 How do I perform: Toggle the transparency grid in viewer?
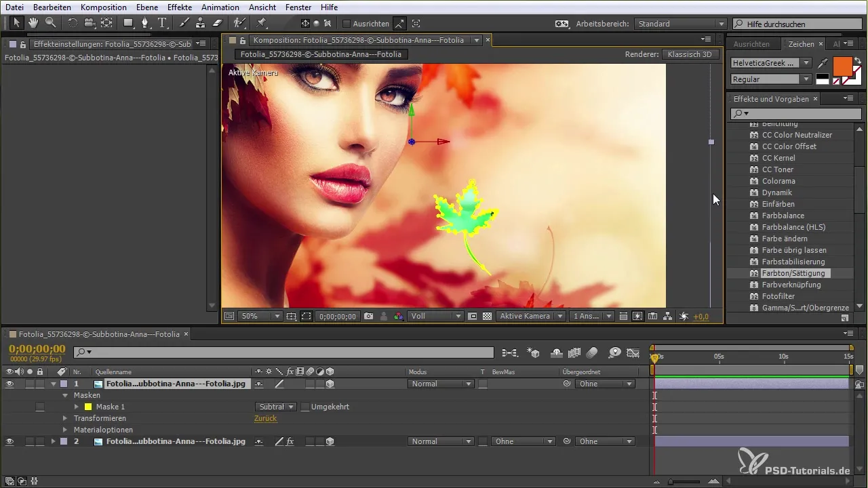487,316
